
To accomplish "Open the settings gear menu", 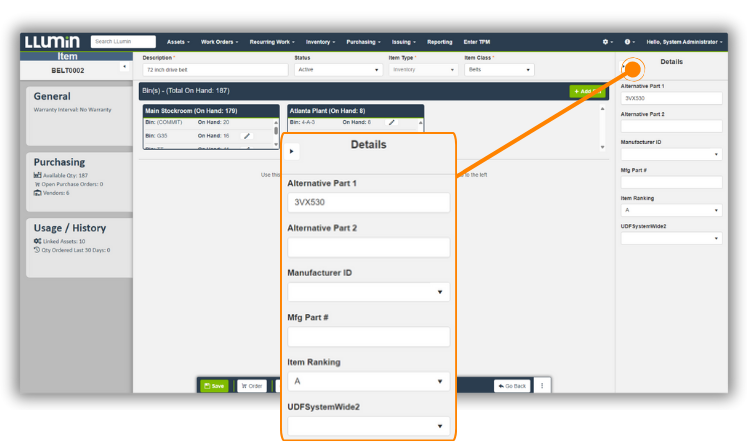I will pyautogui.click(x=606, y=42).
